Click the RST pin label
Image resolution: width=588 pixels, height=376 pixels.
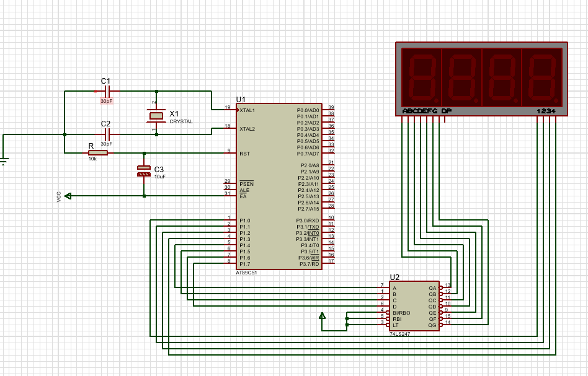pyautogui.click(x=244, y=154)
